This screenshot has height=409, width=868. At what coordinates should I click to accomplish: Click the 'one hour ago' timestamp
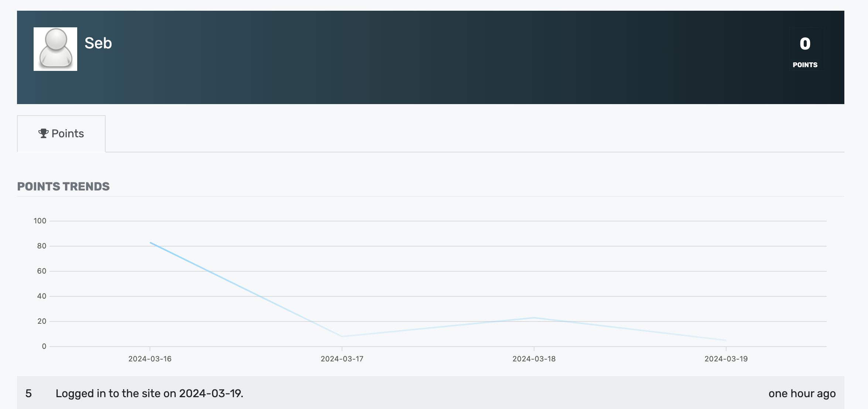point(802,393)
